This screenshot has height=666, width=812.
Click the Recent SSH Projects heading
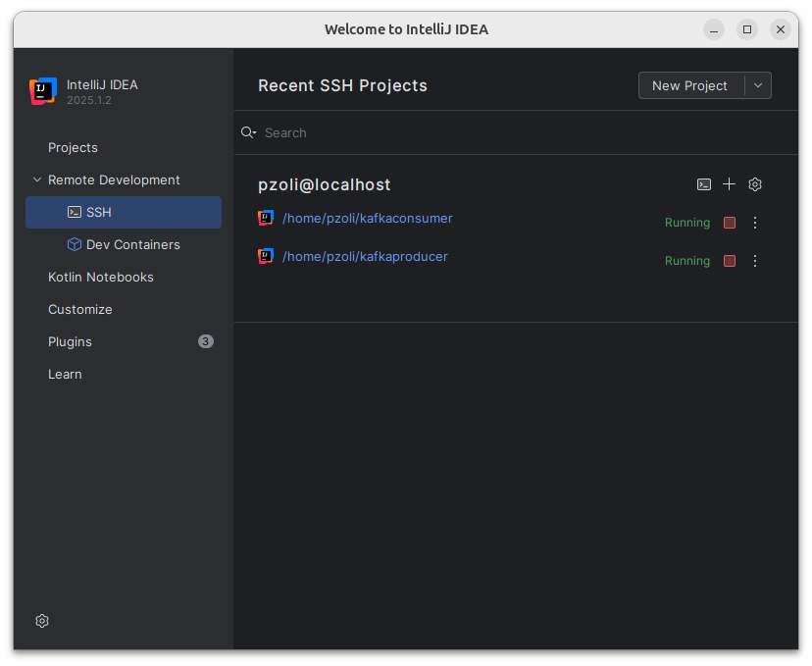[x=342, y=85]
